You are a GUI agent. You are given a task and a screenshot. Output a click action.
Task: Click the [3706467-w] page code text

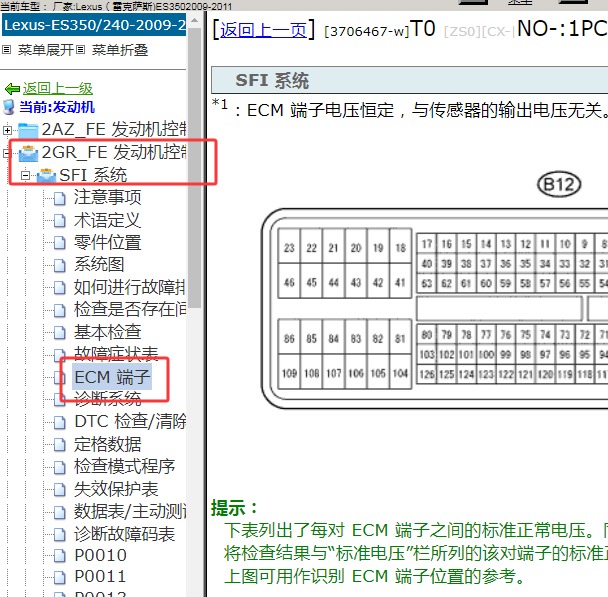pyautogui.click(x=366, y=31)
